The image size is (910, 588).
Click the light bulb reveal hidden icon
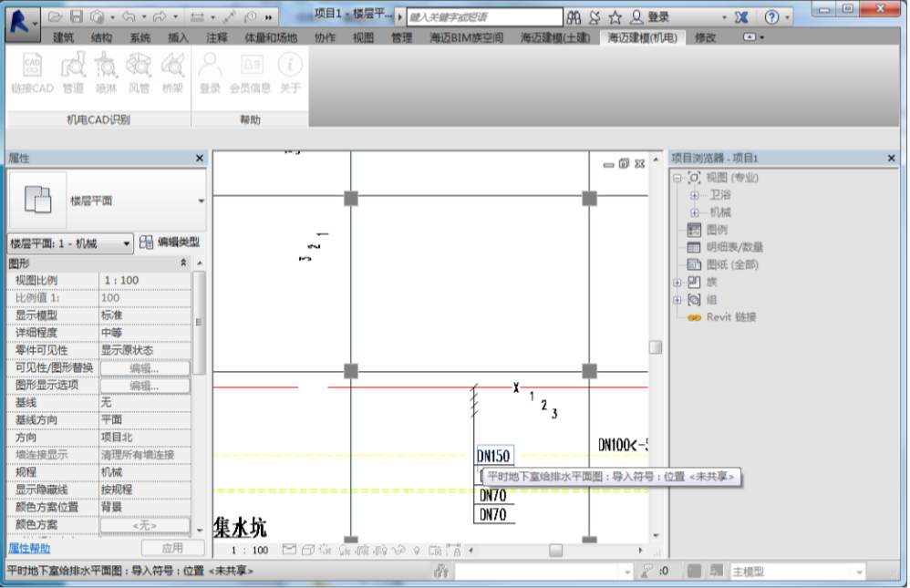(417, 551)
